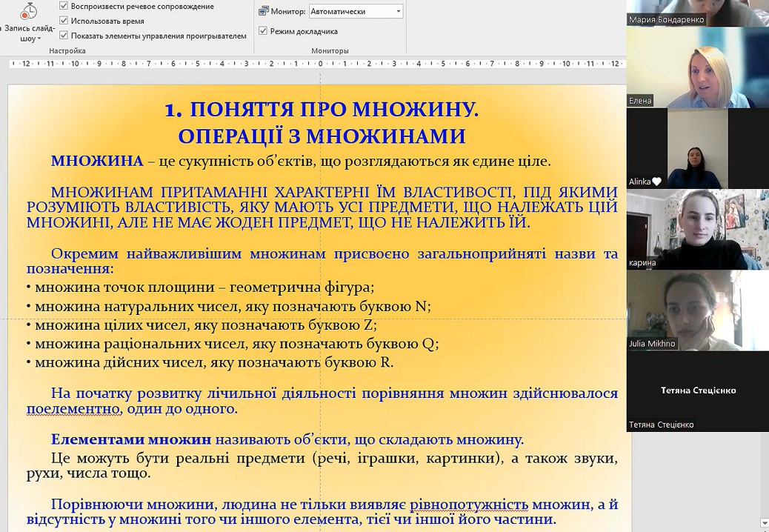This screenshot has height=532, width=769.
Task: Click the underlined word рівнопотужність
Action: [469, 504]
